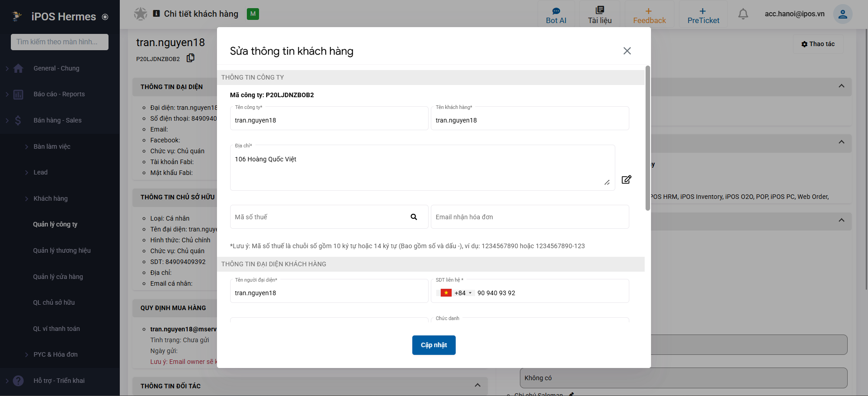Collapse the THÔNG TIN ĐỐI TÁC section

tap(477, 385)
